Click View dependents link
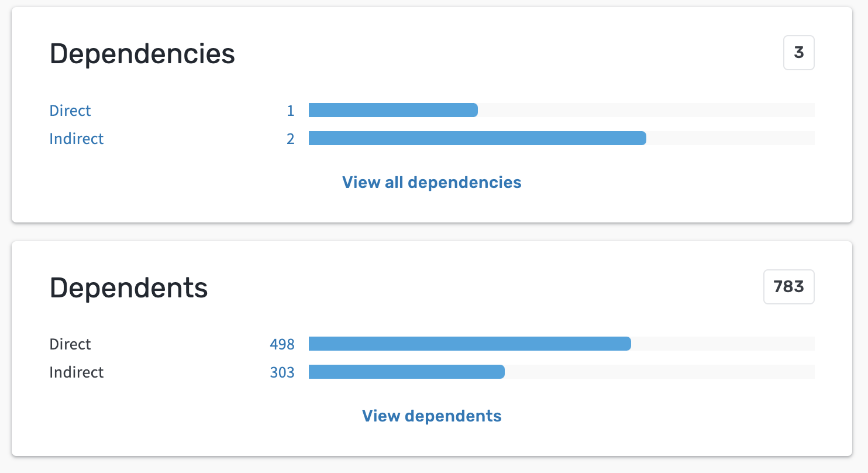Viewport: 868px width, 473px height. (x=432, y=416)
